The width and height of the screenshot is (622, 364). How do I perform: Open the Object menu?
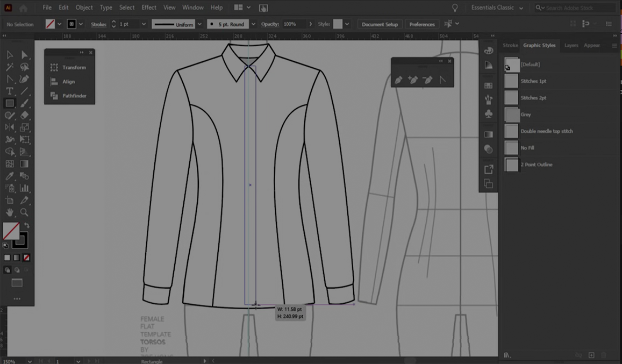click(x=84, y=8)
